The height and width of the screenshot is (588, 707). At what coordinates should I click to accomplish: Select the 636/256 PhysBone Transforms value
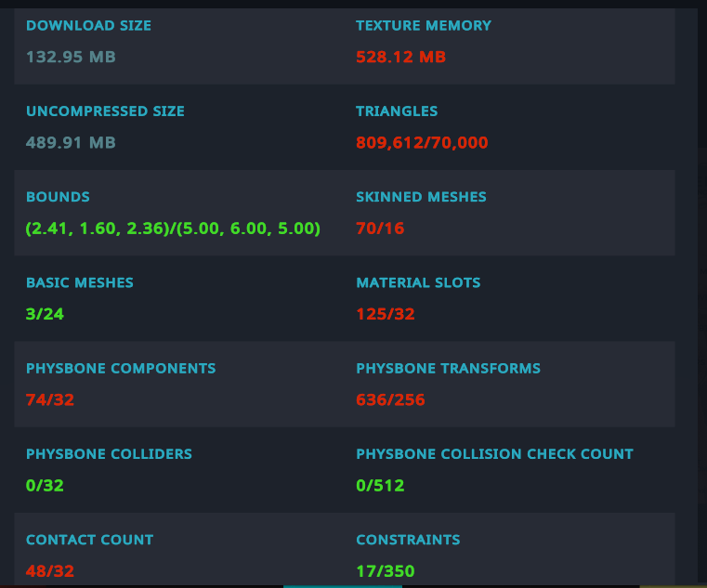(390, 400)
